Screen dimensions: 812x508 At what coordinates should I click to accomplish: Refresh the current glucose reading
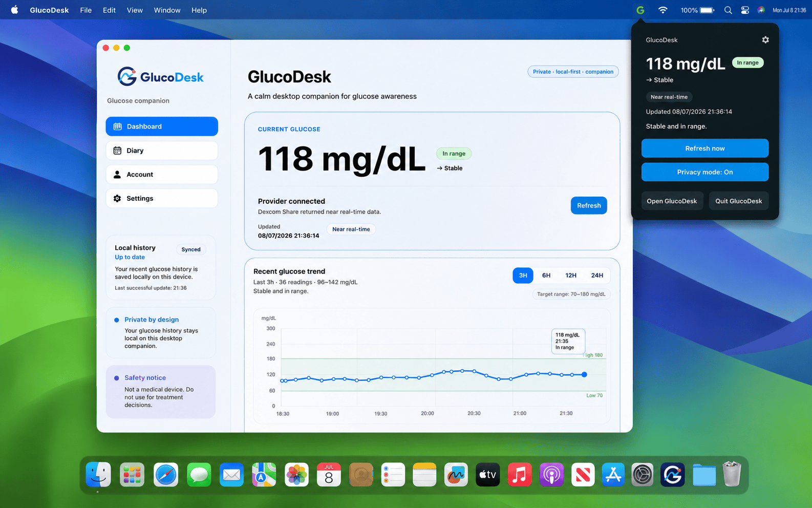click(589, 205)
